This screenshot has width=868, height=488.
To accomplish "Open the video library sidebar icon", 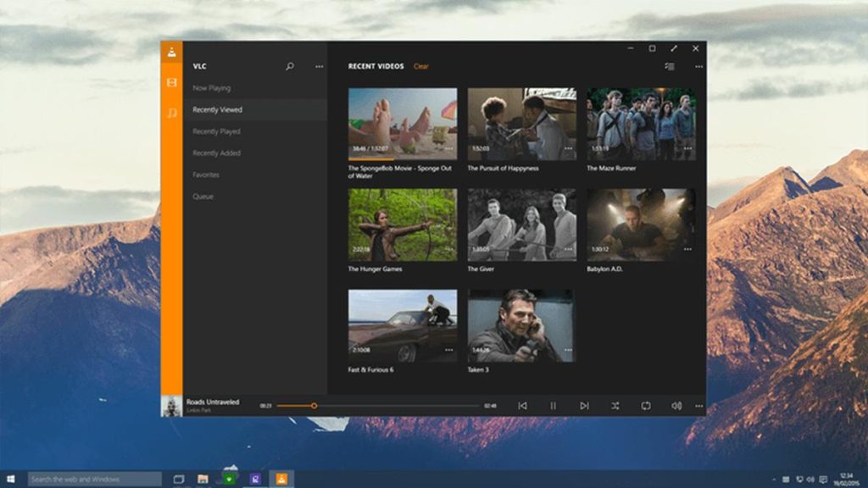I will [171, 83].
